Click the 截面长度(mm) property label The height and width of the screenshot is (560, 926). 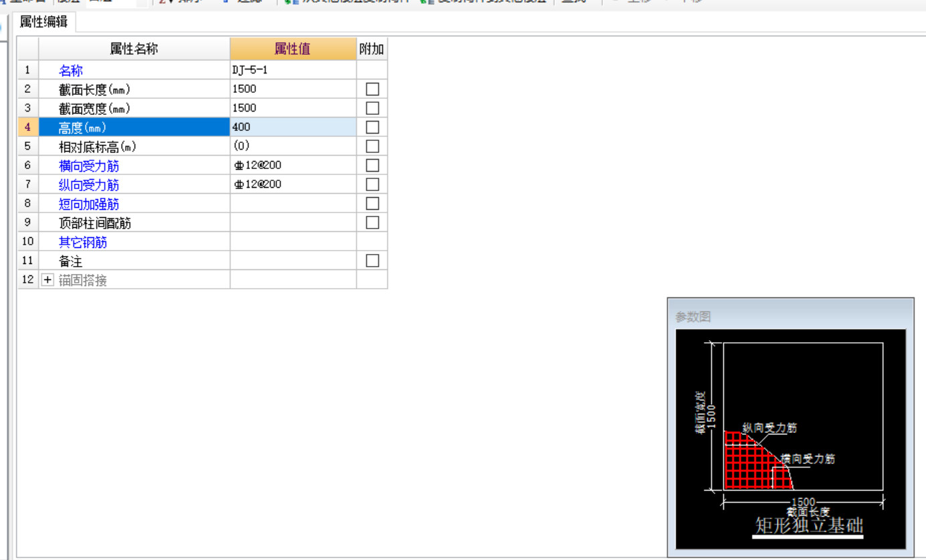pyautogui.click(x=94, y=90)
